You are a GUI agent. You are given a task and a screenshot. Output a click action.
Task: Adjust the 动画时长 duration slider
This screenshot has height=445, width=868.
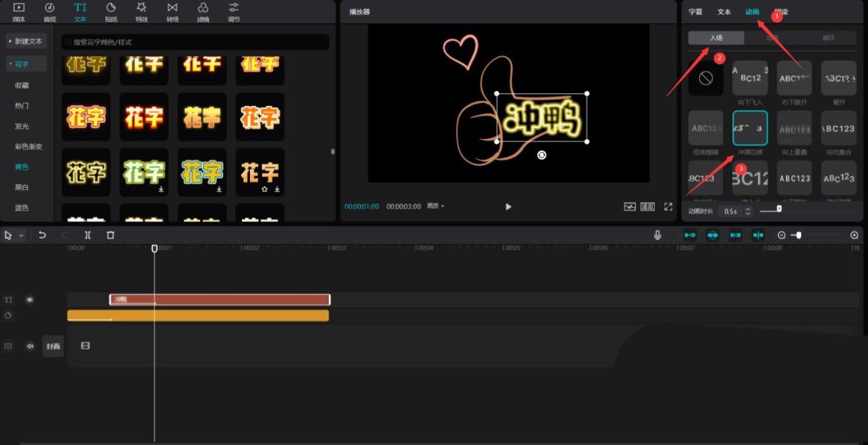779,209
